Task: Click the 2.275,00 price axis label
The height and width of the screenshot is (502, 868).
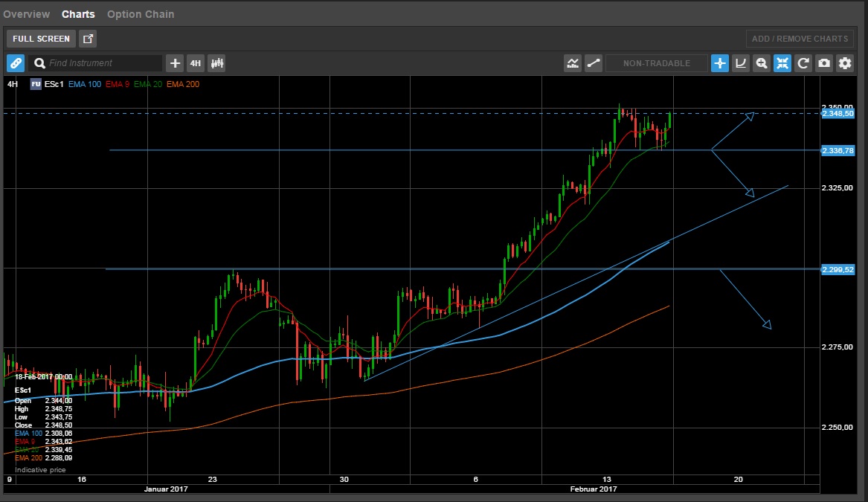Action: click(x=837, y=347)
